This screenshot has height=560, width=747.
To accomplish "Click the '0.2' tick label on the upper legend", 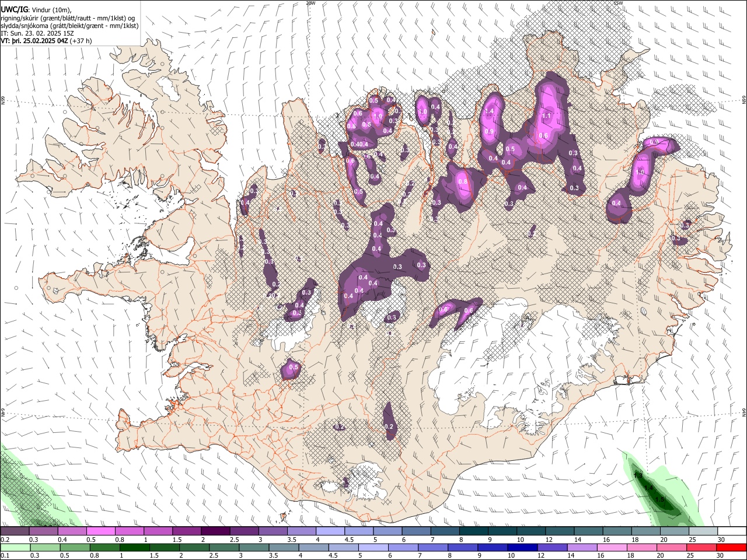I will 5,540.
